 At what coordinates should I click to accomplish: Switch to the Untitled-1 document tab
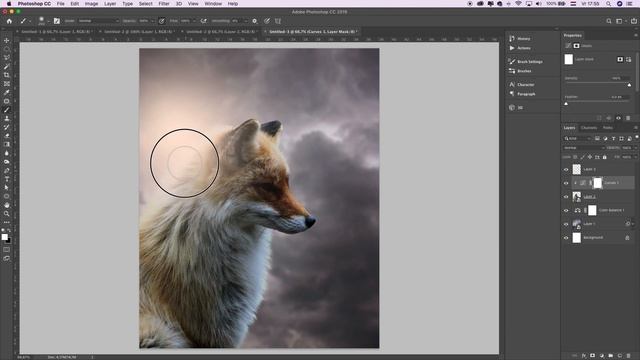tap(56, 31)
